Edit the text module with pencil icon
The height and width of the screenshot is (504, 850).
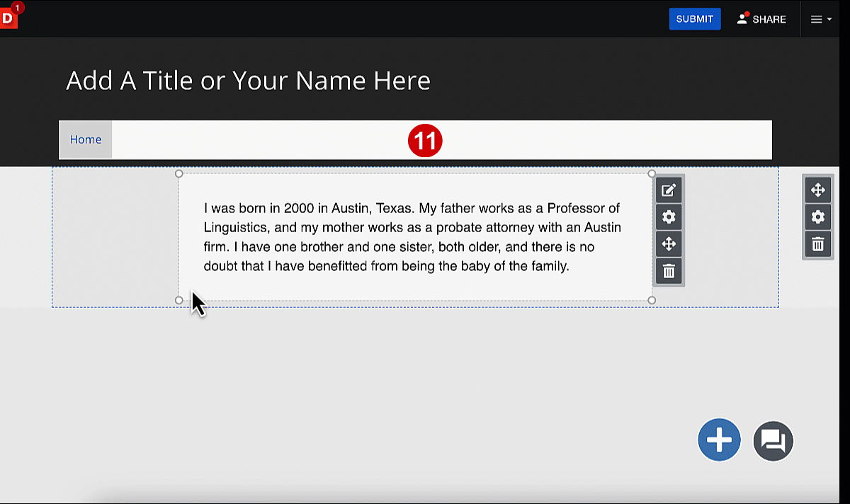(x=669, y=190)
